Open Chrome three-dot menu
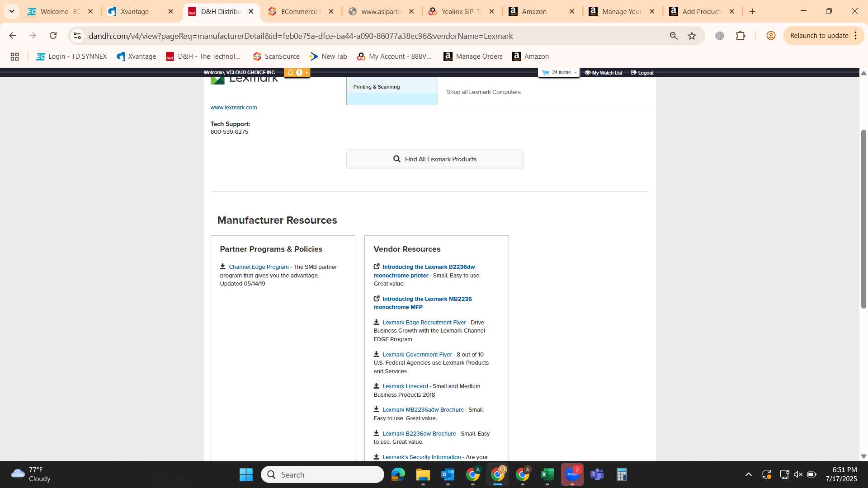 [x=855, y=36]
